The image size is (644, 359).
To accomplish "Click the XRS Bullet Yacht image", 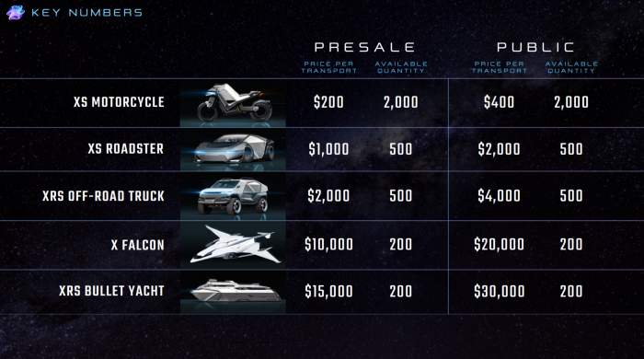I will coord(233,292).
